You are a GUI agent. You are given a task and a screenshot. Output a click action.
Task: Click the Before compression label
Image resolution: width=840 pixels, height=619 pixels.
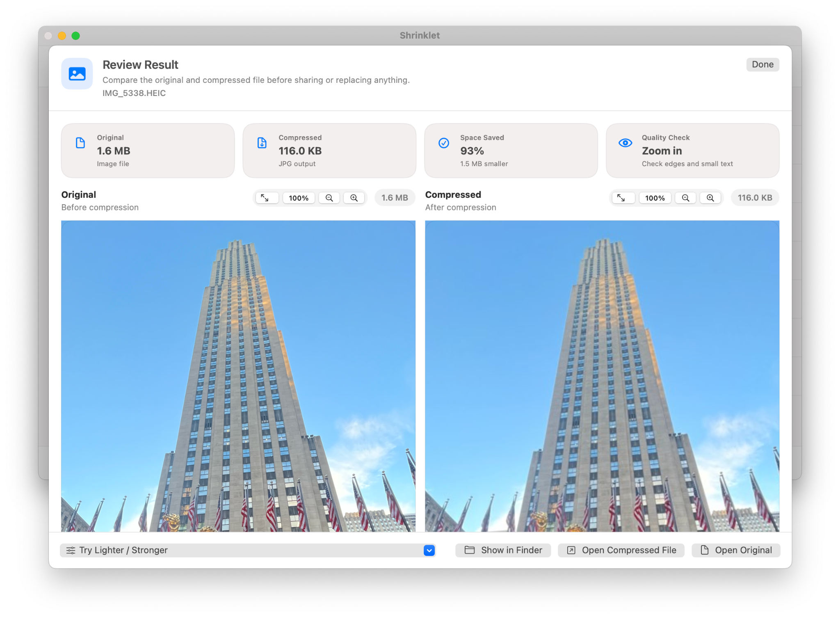100,208
